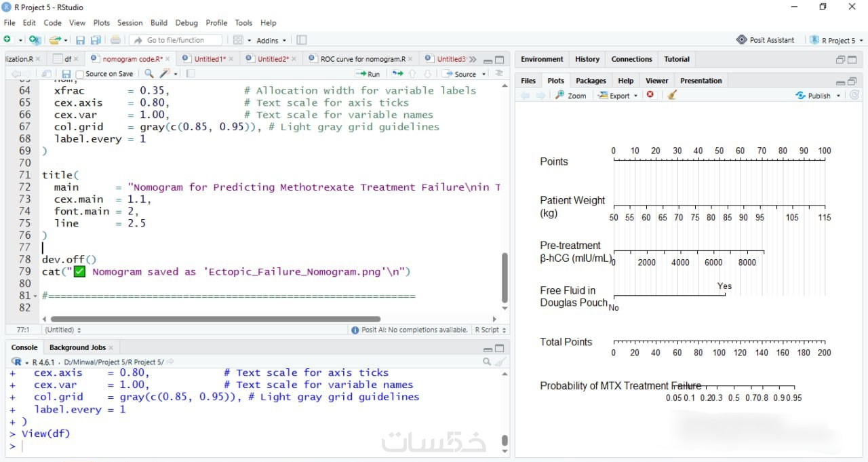Open the df data viewer tab
The height and width of the screenshot is (462, 868).
click(x=66, y=59)
